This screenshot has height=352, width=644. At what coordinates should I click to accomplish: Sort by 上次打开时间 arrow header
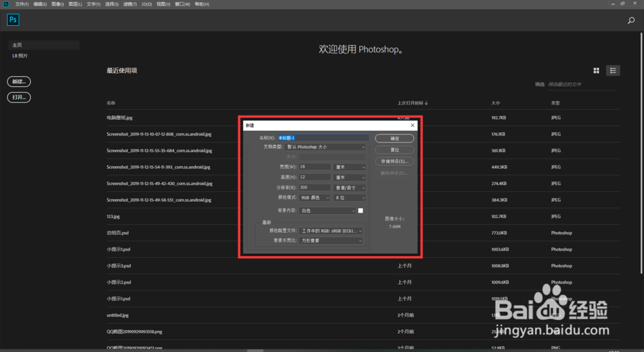coord(412,103)
